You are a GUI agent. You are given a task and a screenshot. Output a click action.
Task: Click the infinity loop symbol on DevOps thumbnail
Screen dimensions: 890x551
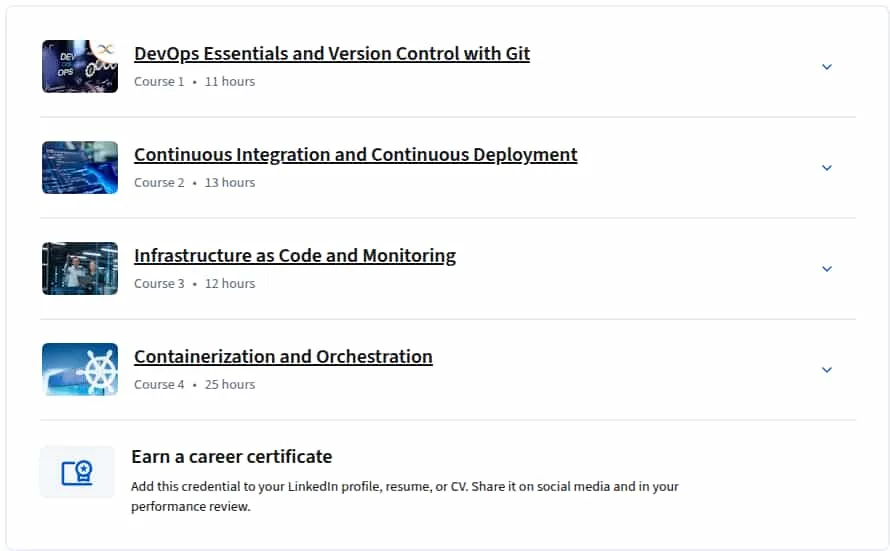pos(105,50)
